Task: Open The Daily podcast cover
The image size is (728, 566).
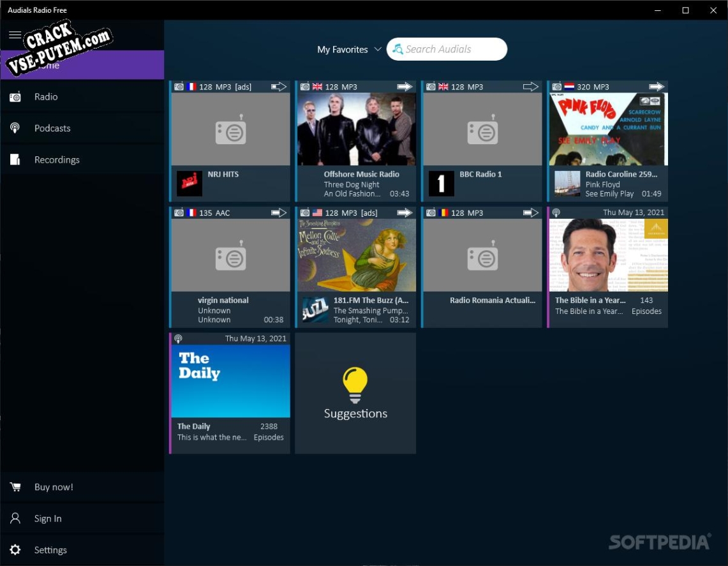Action: pos(231,381)
